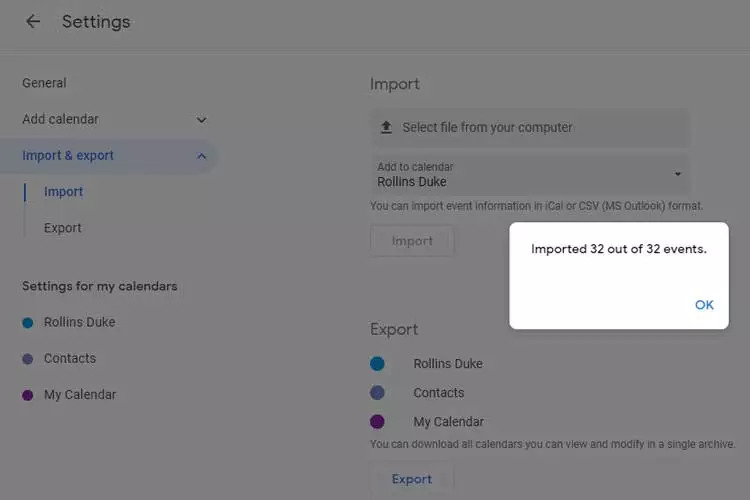The width and height of the screenshot is (750, 500).
Task: Expand the Add calendar section chevron
Action: pos(201,120)
